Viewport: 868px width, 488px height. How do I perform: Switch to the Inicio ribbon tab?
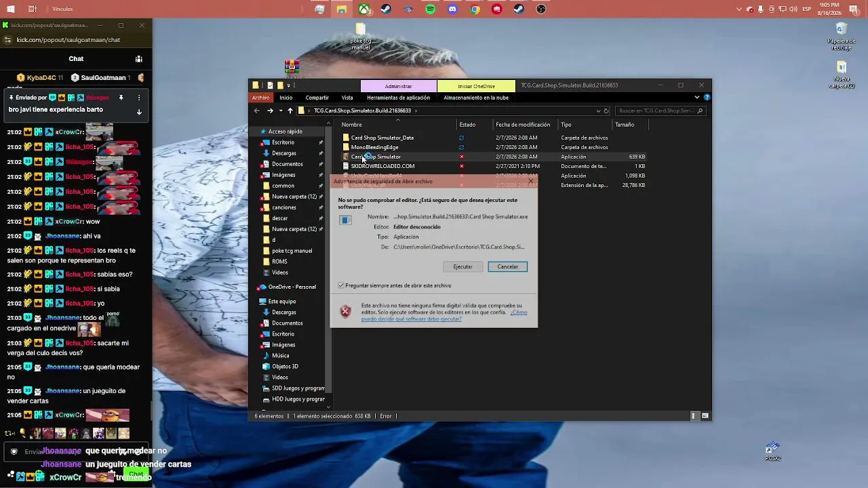click(x=286, y=98)
